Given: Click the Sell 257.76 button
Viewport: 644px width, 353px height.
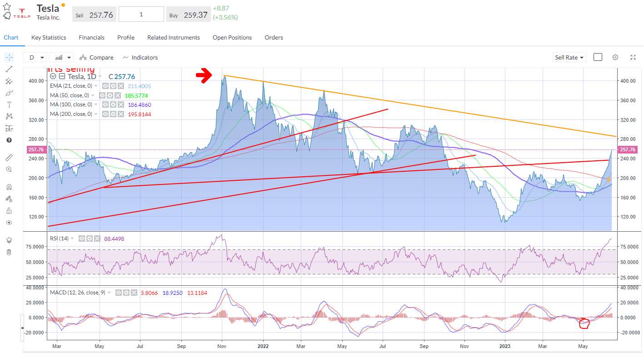Looking at the screenshot, I should coord(95,15).
